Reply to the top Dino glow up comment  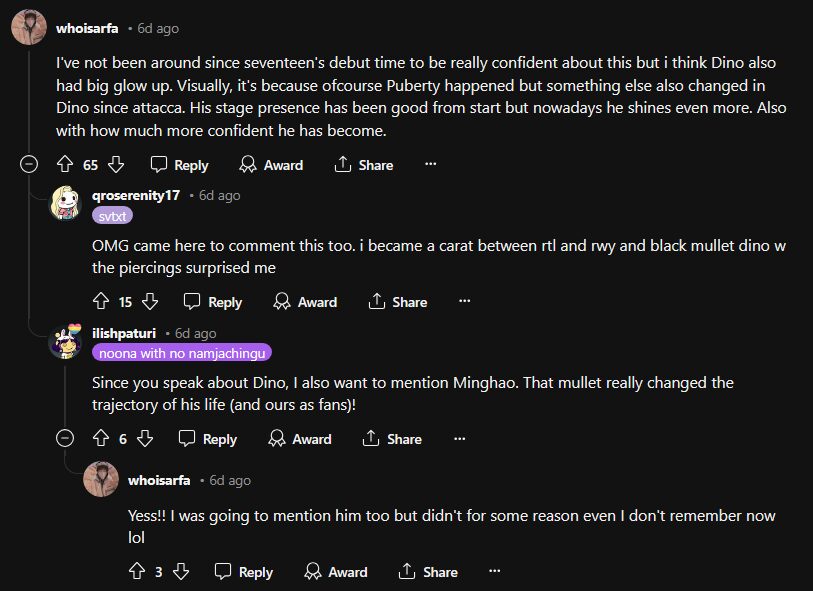click(x=180, y=165)
